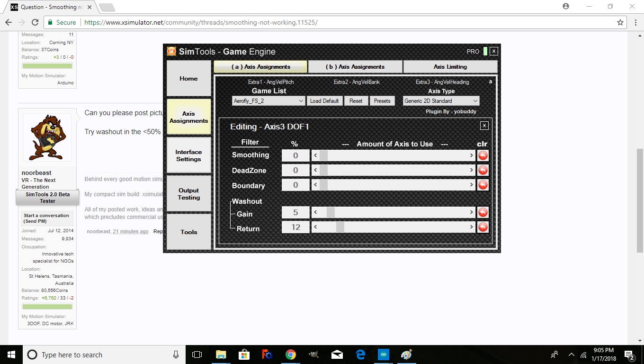Click the taskbar search box
644x364 pixels.
click(x=104, y=355)
